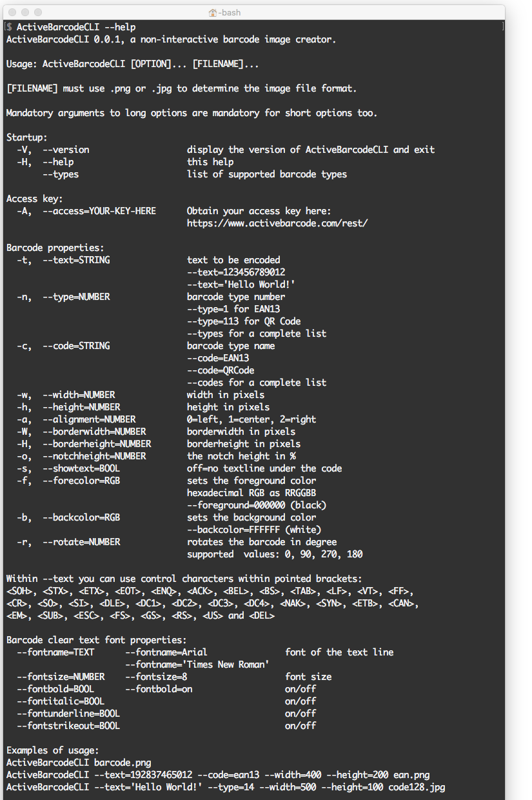Click the activebarcode.com/rest URL
Screen dimensions: 532x800
(x=277, y=223)
